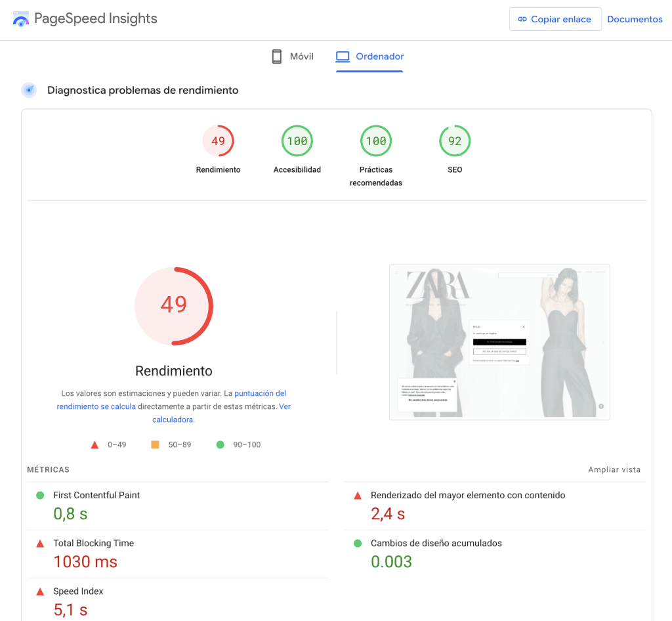672x621 pixels.
Task: Click the PageSpeed Insights logo icon
Action: (x=21, y=19)
